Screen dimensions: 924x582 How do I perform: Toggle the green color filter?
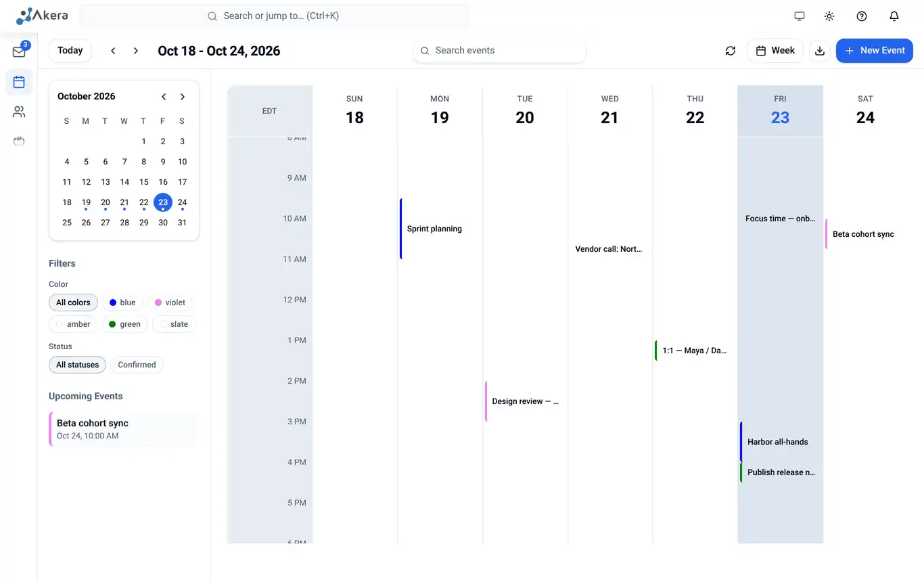[x=124, y=324]
